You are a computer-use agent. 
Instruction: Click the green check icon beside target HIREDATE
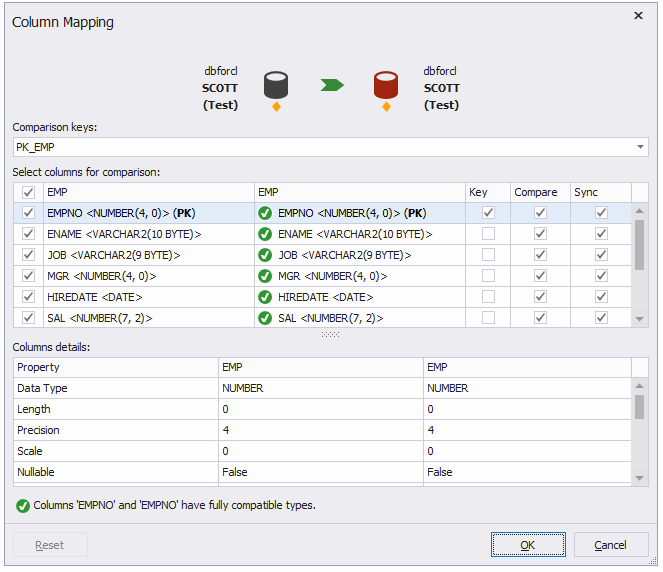pyautogui.click(x=265, y=297)
